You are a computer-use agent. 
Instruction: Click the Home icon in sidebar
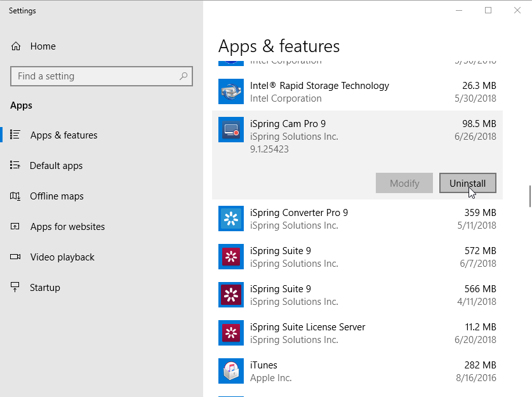click(x=16, y=46)
